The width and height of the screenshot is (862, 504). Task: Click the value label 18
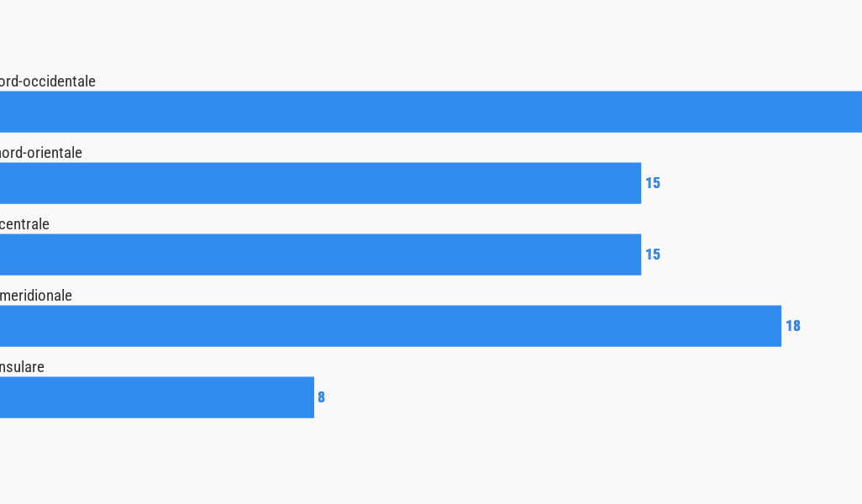coord(793,326)
